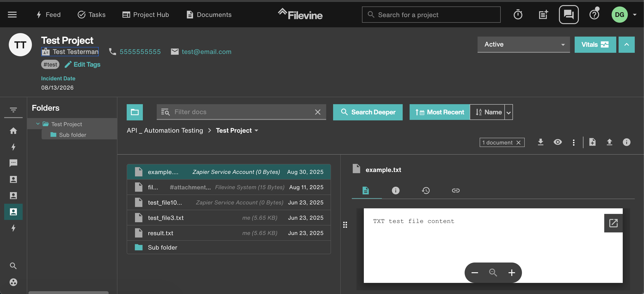Screen dimensions: 644x294
Task: Open the more options three-dot menu
Action: (x=573, y=142)
